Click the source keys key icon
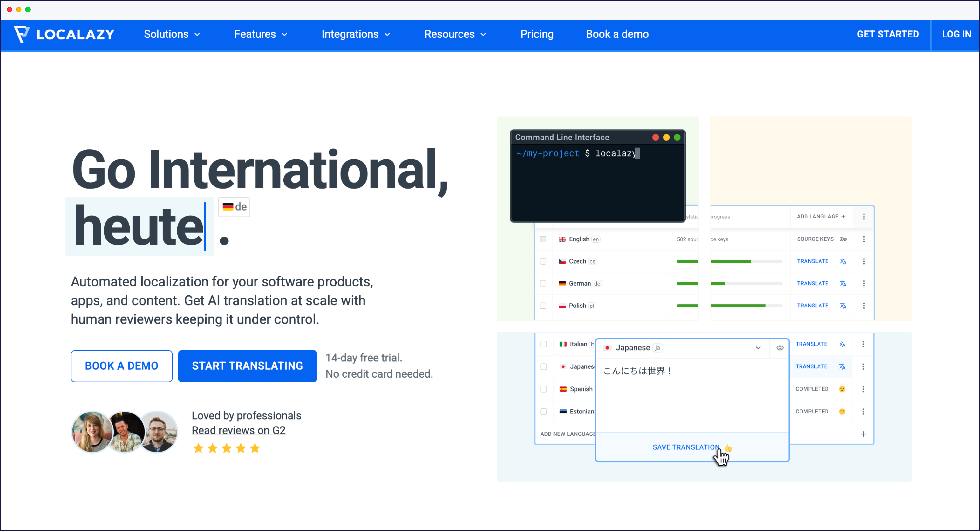Viewport: 980px width, 531px height. pyautogui.click(x=843, y=239)
